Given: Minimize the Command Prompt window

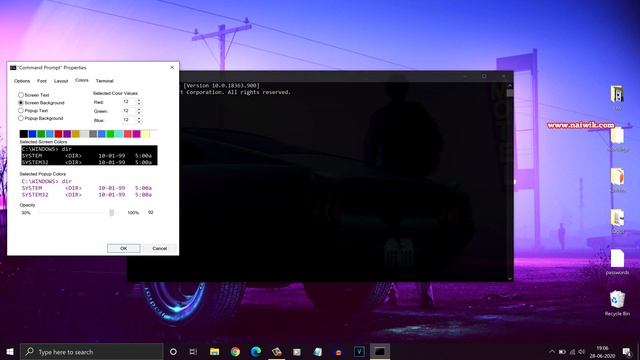Looking at the screenshot, I should click(465, 76).
